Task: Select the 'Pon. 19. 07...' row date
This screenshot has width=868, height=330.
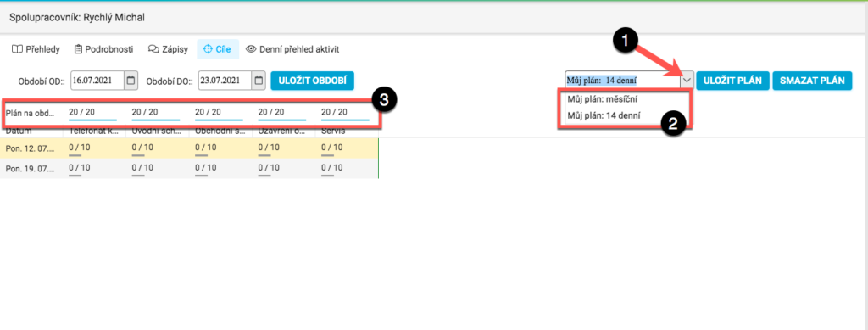Action: click(31, 168)
